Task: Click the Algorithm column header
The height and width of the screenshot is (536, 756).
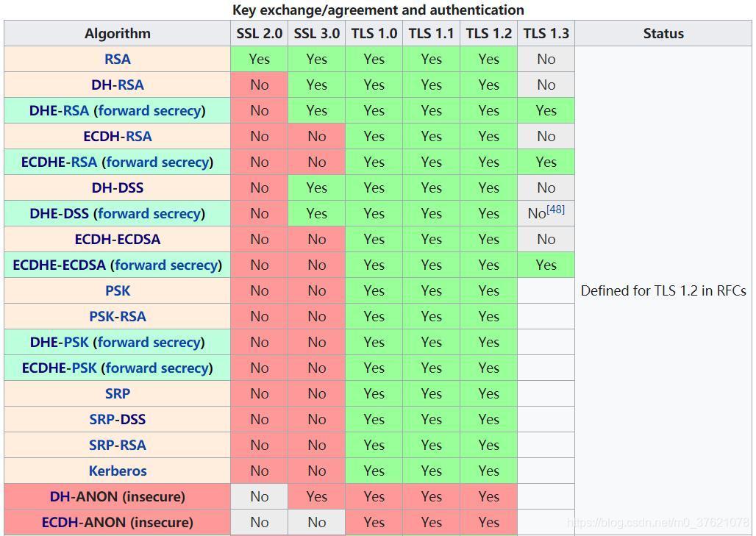Action: (117, 33)
